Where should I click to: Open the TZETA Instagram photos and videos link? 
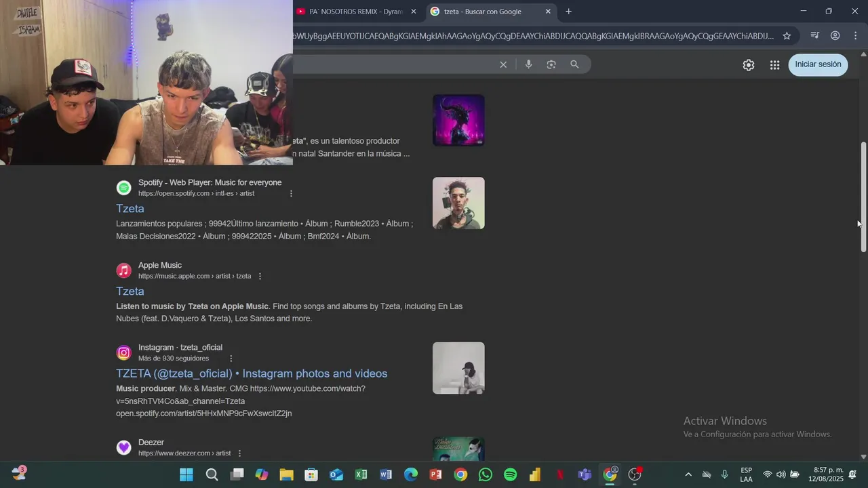point(252,373)
